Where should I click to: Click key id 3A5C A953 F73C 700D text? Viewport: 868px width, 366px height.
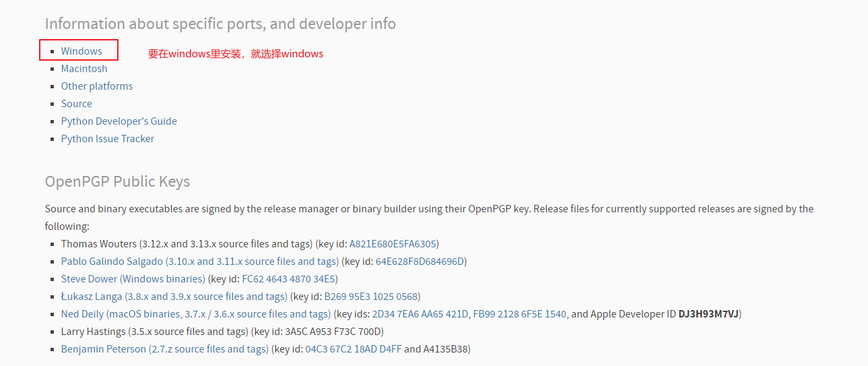click(x=333, y=332)
